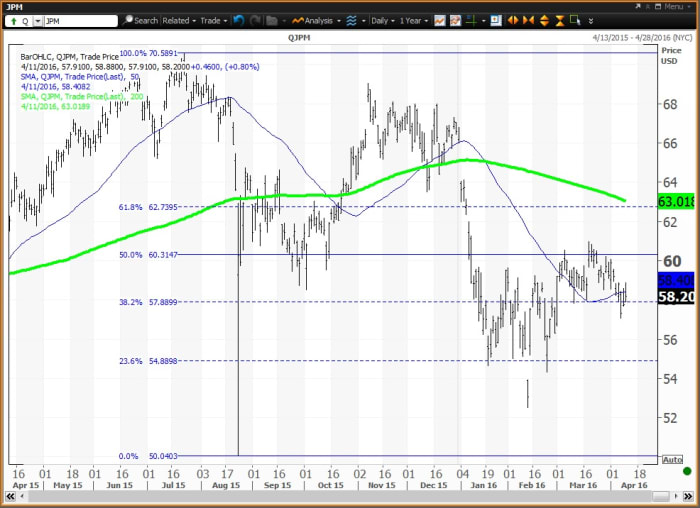Click the green SMA 200 legend entry
This screenshot has width=700, height=508.
coord(82,96)
